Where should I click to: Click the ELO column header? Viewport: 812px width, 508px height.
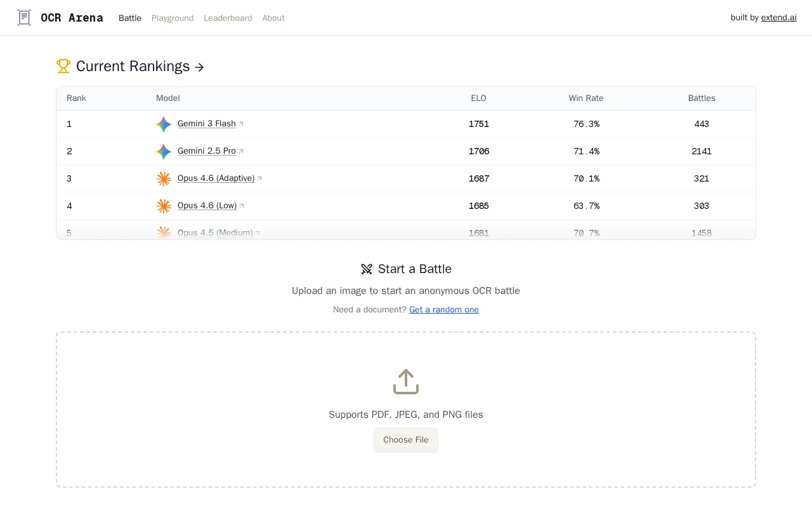479,98
